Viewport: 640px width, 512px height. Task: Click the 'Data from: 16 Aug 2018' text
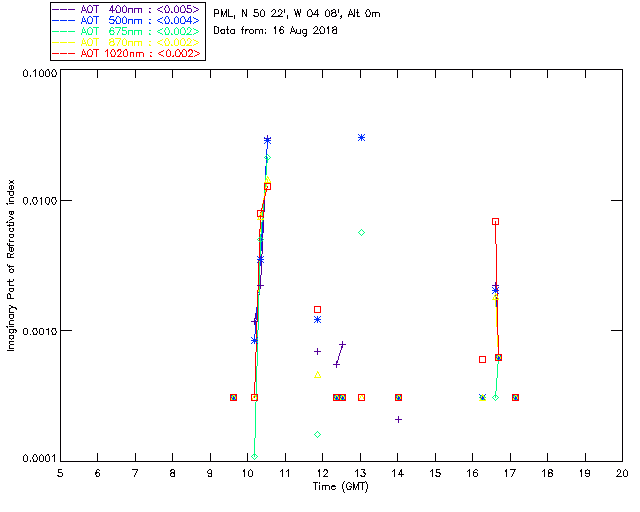pos(276,31)
